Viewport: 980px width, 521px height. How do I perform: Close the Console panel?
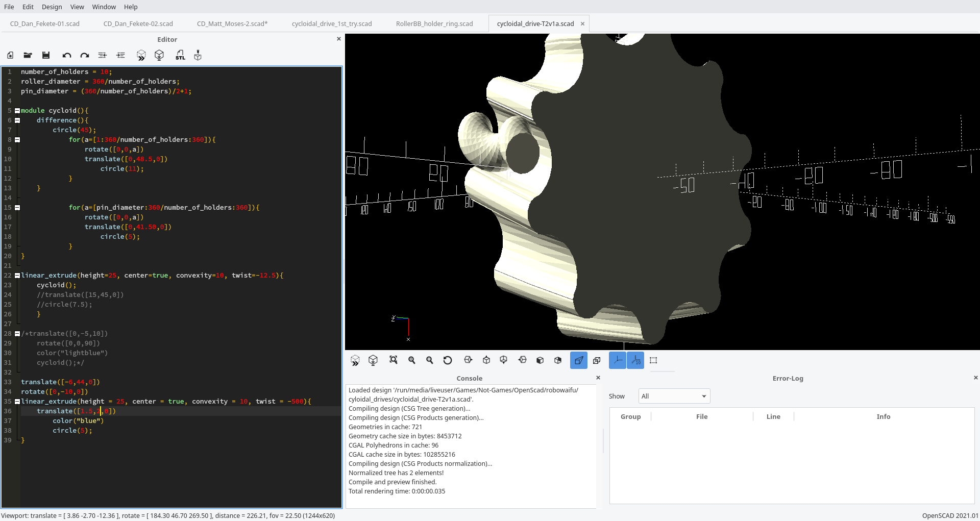point(598,378)
